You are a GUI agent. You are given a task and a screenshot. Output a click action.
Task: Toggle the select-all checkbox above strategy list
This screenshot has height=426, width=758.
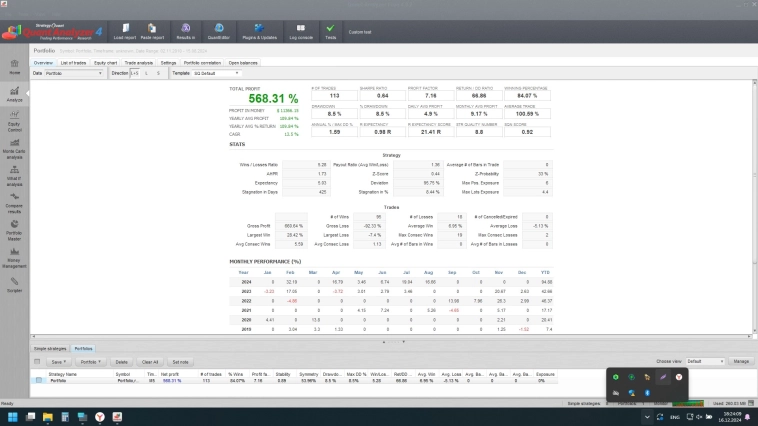(x=38, y=361)
